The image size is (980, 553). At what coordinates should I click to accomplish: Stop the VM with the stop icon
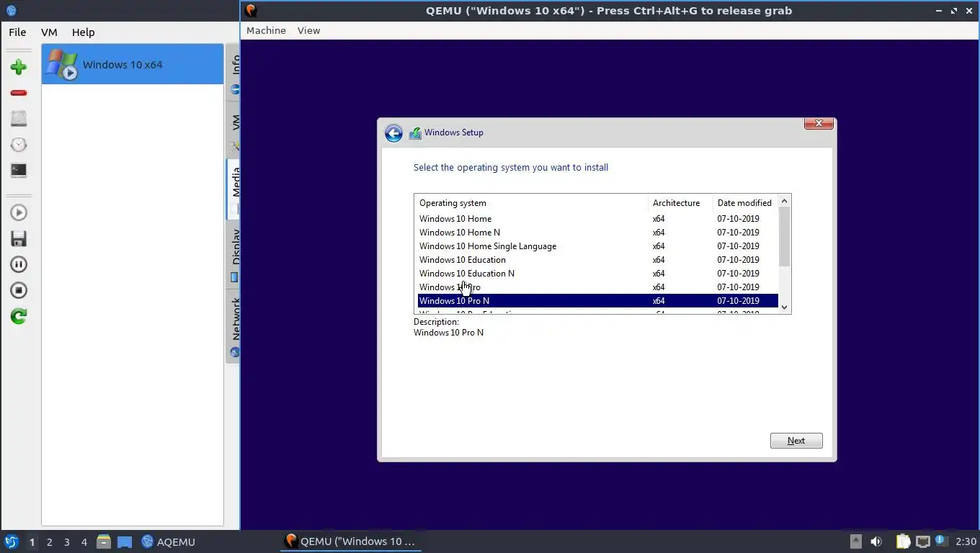tap(19, 290)
